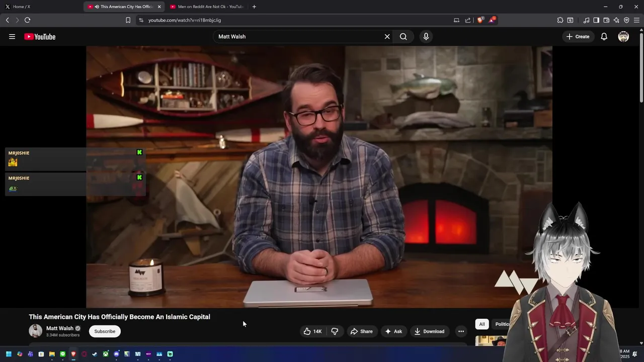
Task: Start voice search with microphone icon
Action: pos(426,37)
